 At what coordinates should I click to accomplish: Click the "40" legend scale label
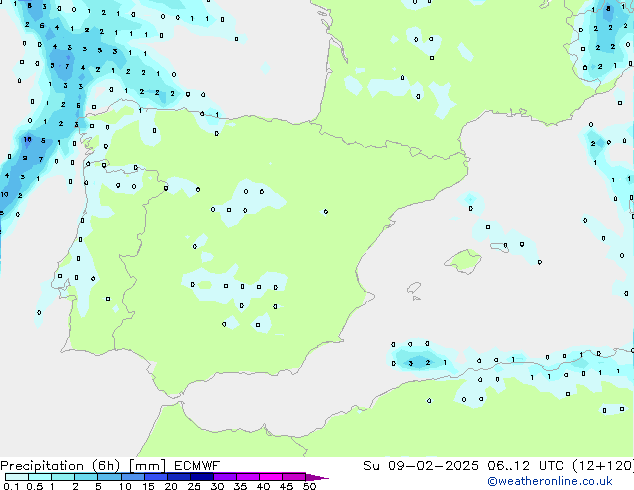(263, 486)
